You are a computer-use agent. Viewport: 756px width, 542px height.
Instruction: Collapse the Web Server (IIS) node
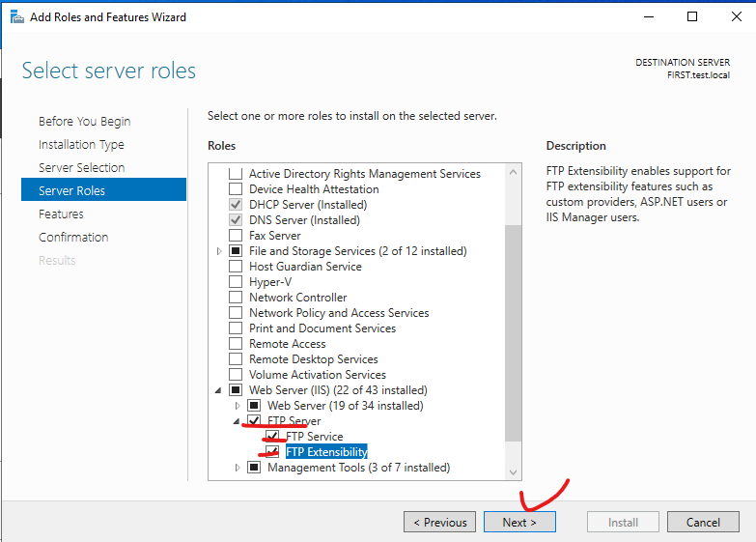(x=218, y=390)
